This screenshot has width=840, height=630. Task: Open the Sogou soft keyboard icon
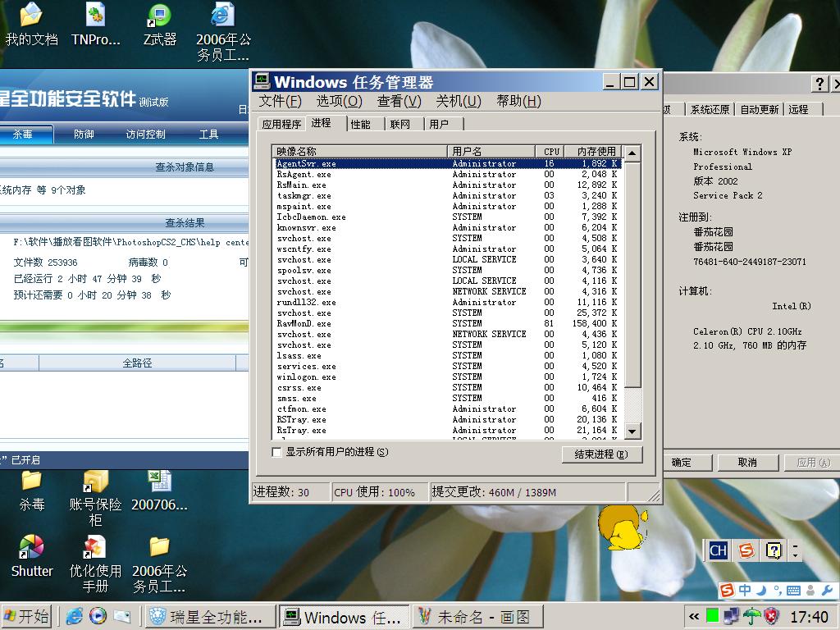click(x=793, y=591)
